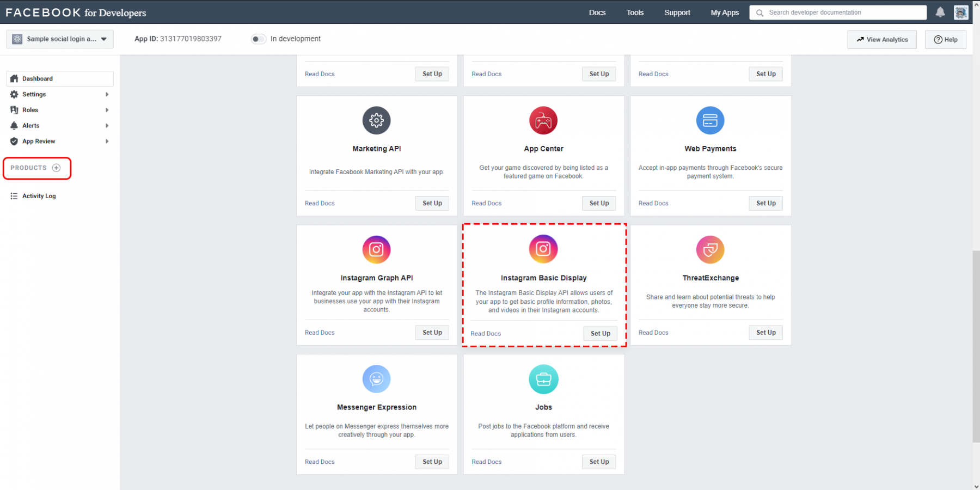Open the Sample social login app dropdown
The image size is (980, 490).
point(60,39)
